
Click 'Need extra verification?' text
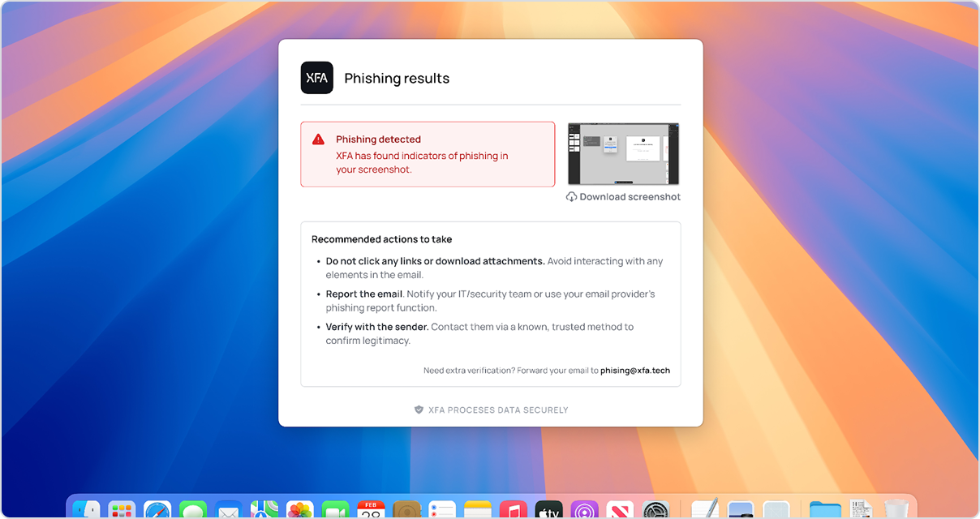[x=469, y=371]
